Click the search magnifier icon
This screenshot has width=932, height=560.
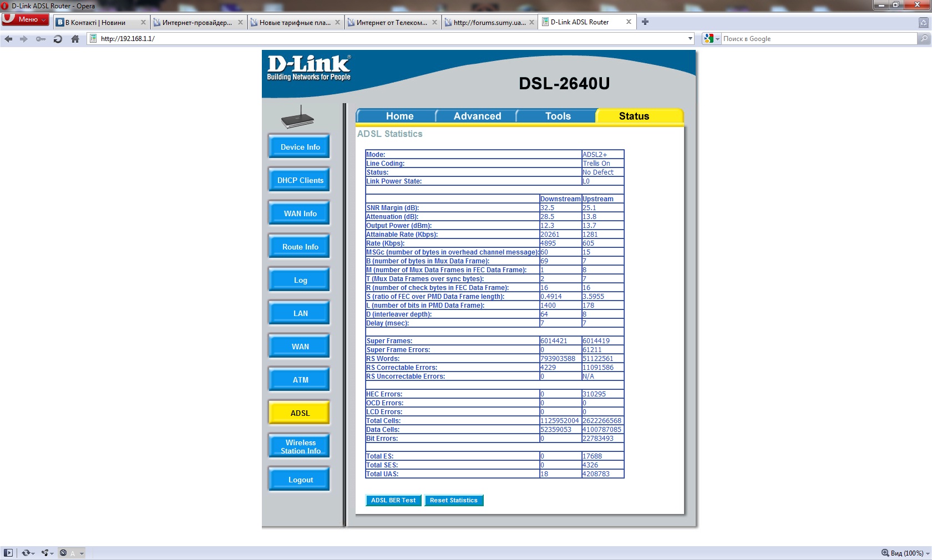click(924, 39)
